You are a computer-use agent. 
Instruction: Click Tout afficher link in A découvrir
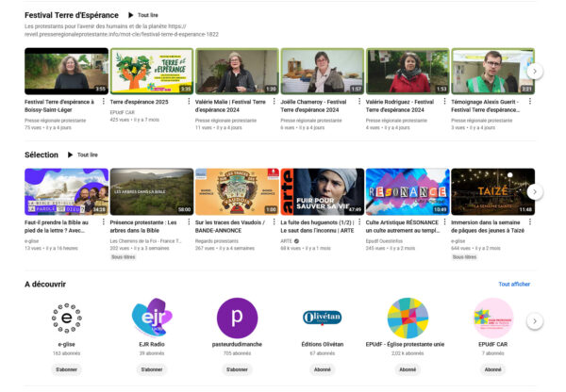[x=514, y=285]
